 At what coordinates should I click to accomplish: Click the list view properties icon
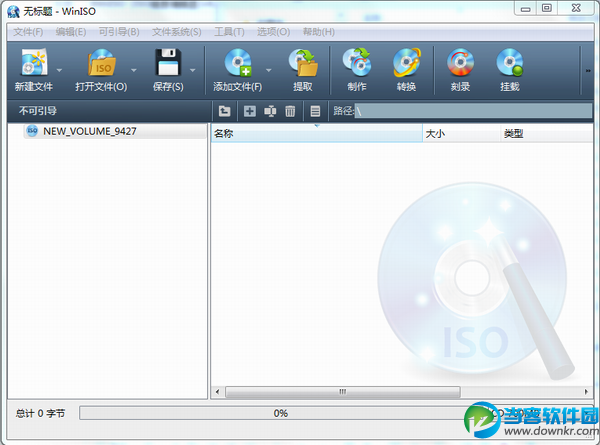click(315, 111)
